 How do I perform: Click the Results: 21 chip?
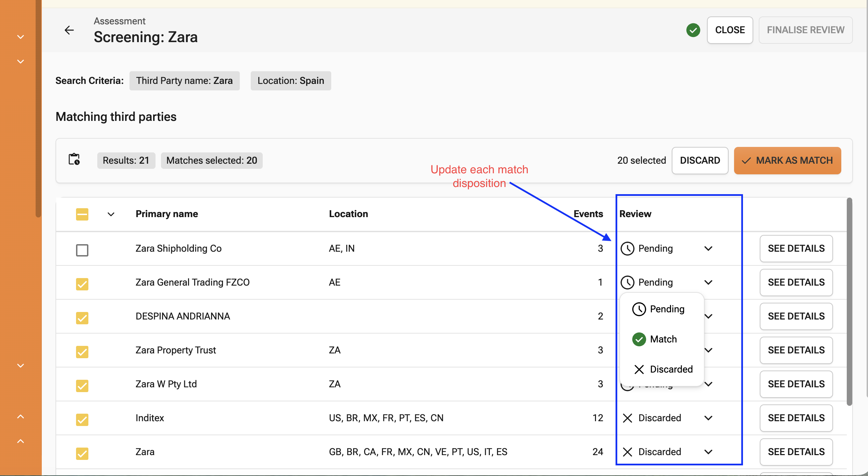coord(126,161)
